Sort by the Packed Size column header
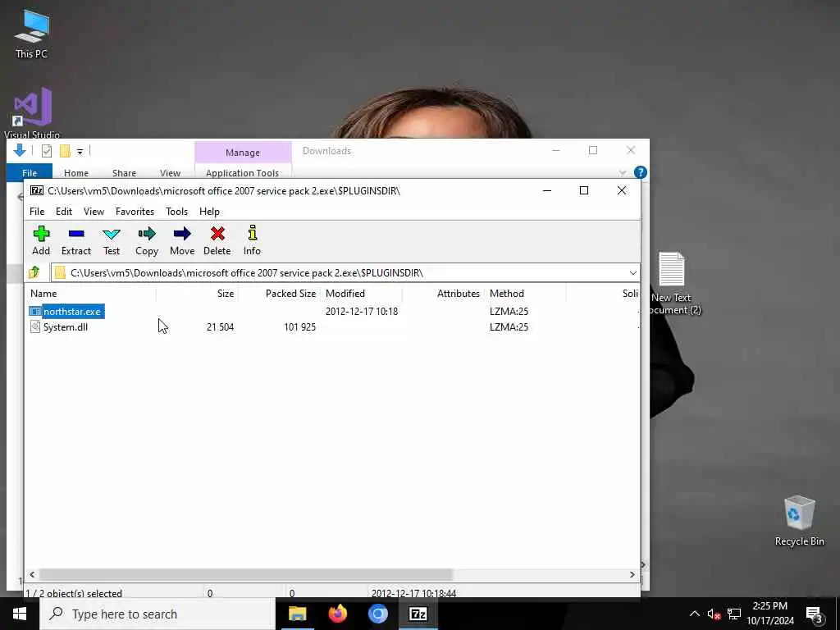 pyautogui.click(x=291, y=294)
